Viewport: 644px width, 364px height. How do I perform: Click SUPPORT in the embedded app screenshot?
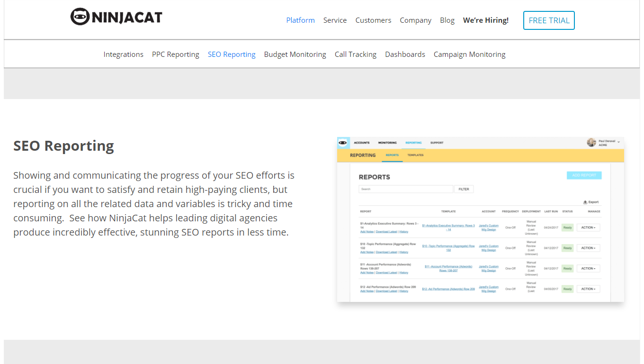point(437,143)
